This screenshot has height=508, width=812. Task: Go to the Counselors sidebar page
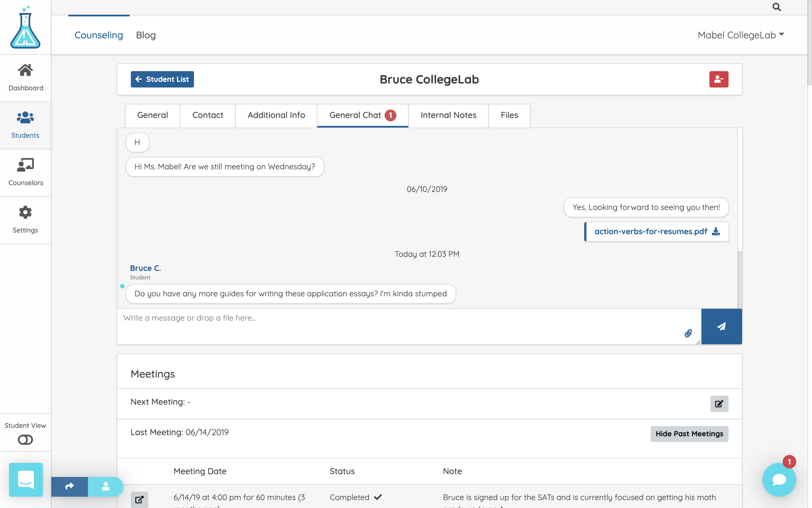pyautogui.click(x=25, y=173)
